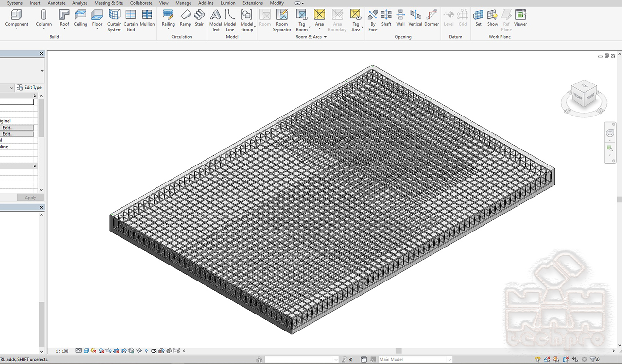Select the Ramp tool
Viewport: 622px width, 364px height.
click(186, 18)
